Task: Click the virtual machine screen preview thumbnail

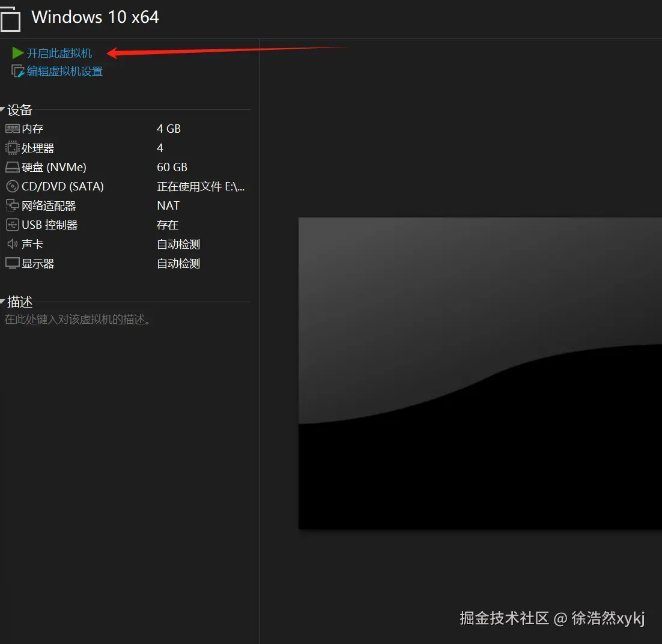Action: pyautogui.click(x=480, y=373)
